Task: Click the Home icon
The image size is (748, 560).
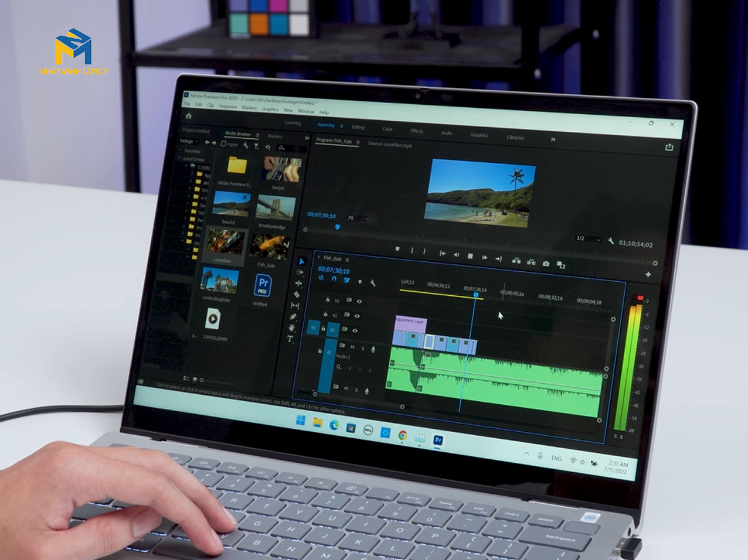Action: point(189,115)
